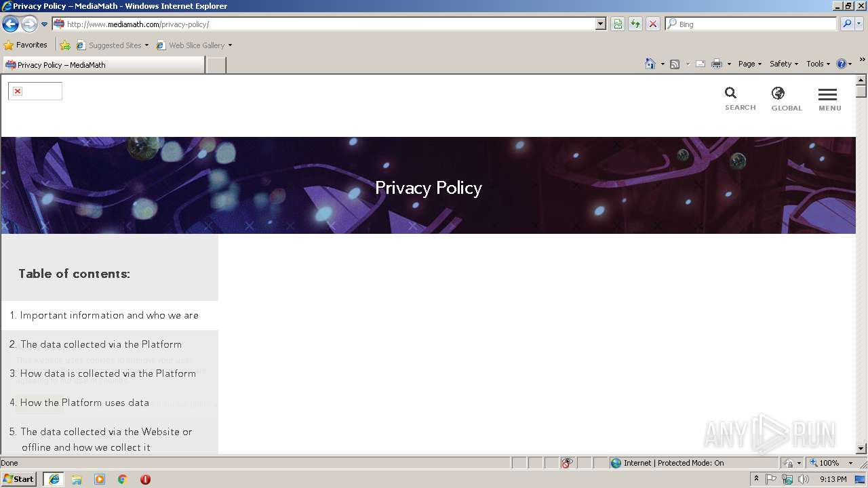Expand the zoom level dropdown arrow

pyautogui.click(x=850, y=463)
